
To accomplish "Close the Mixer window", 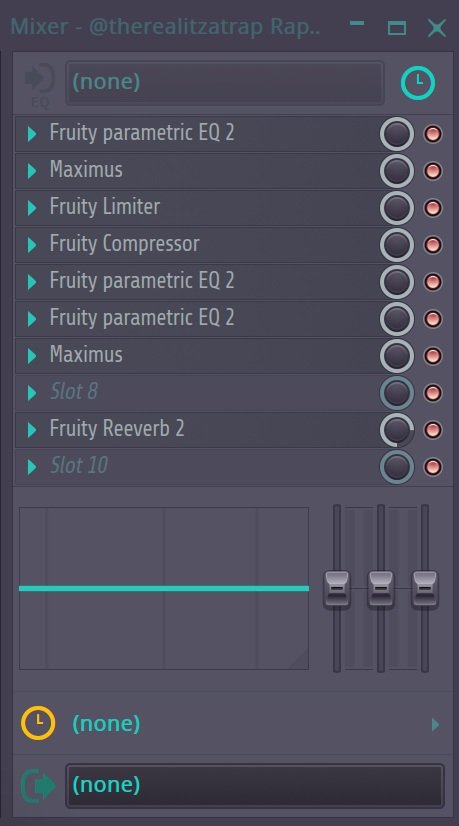I will 437,27.
